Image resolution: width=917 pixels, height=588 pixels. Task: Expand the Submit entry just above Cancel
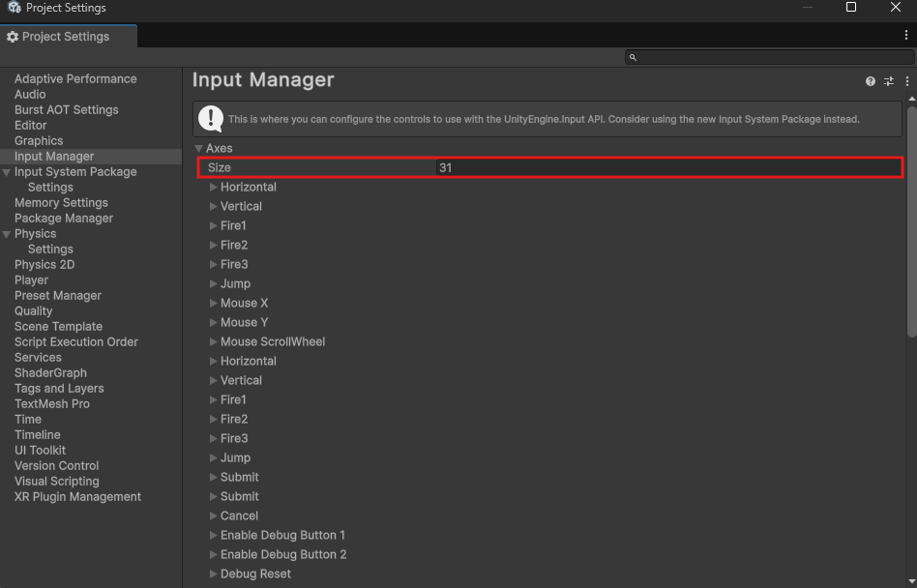pos(214,496)
